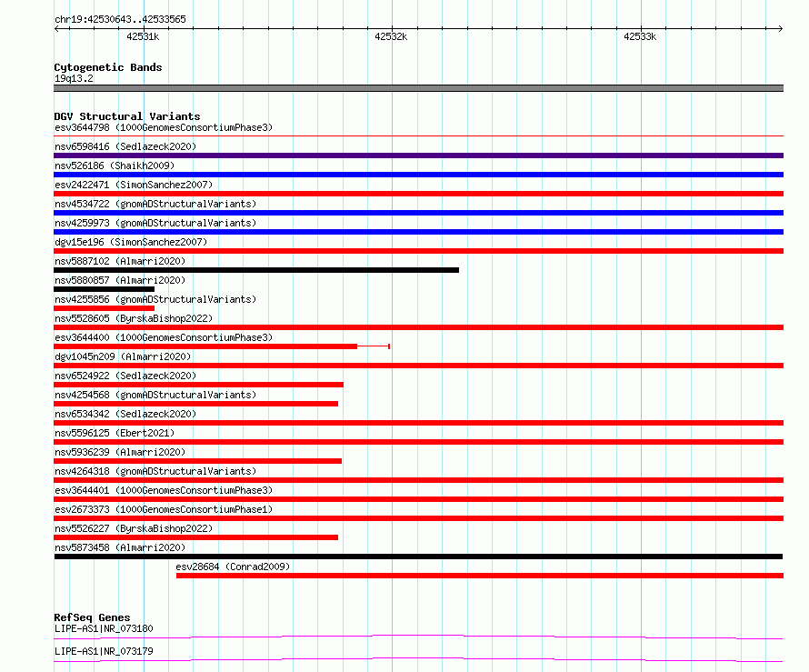Select the blue nsv4259973 variant bar

point(418,232)
